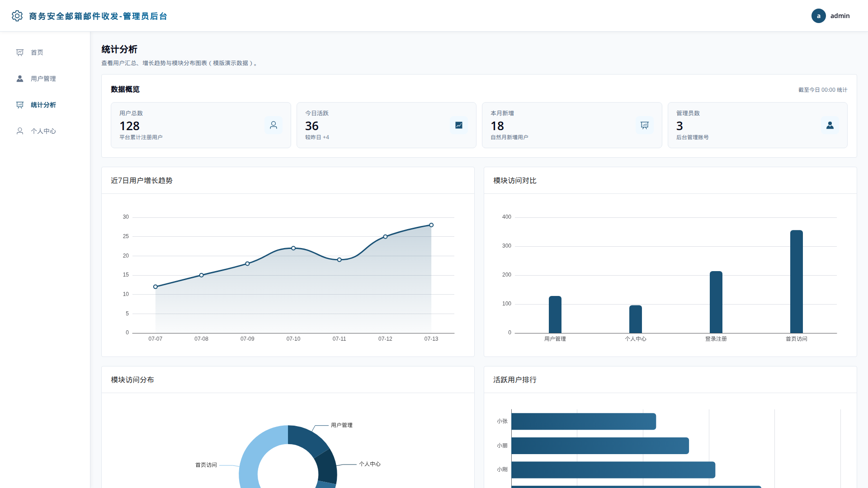868x488 pixels.
Task: Click the 商务安全邮箱邮件收发-管理员后台 title
Action: pos(98,16)
